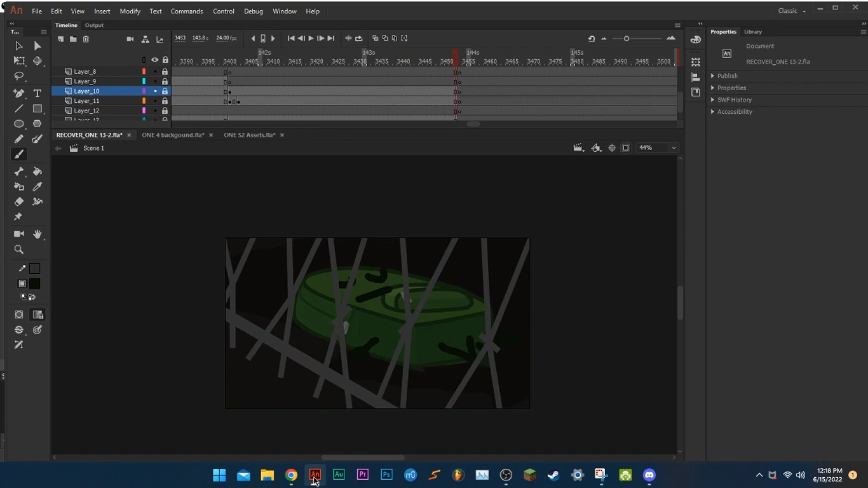Choose the Eyedropper tool
The image size is (868, 488).
point(37,187)
